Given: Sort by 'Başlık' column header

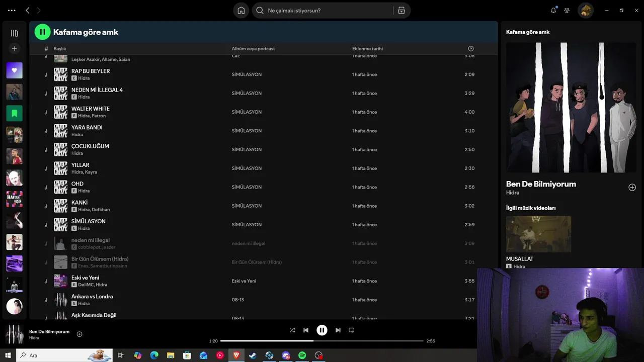Looking at the screenshot, I should click(x=60, y=49).
